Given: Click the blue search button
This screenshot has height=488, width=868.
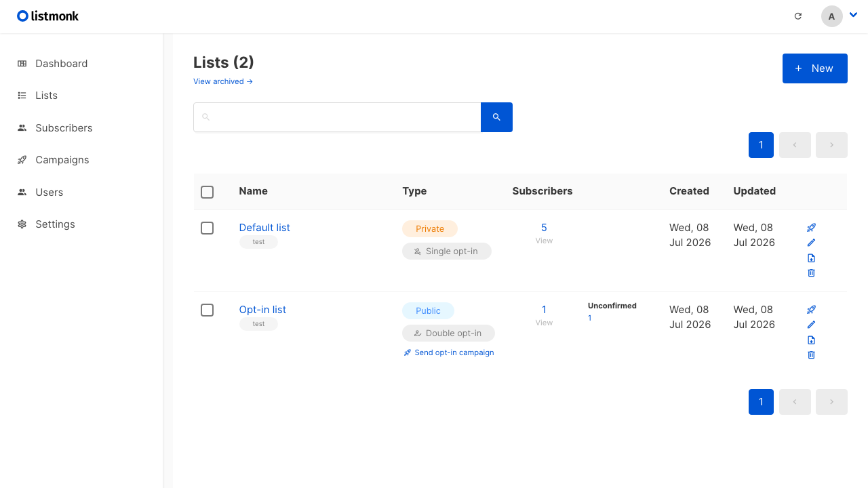Looking at the screenshot, I should pyautogui.click(x=496, y=117).
